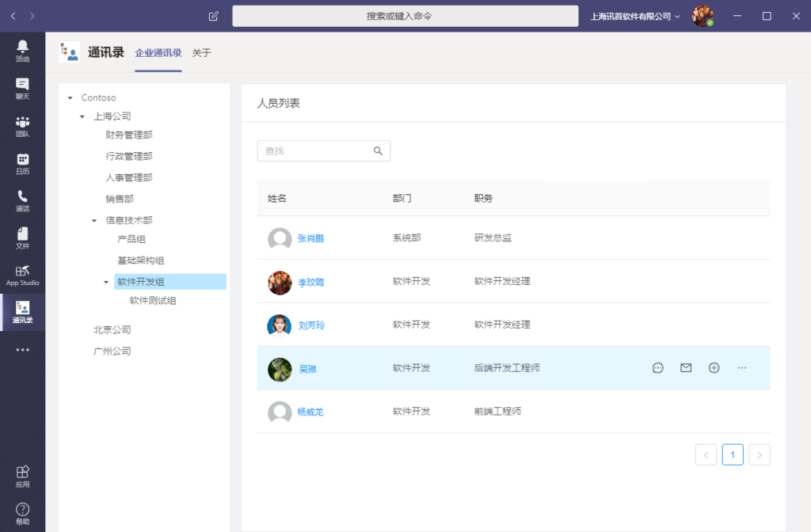The height and width of the screenshot is (532, 811).
Task: Click the 搜索或键入命令 command box
Action: (x=405, y=16)
